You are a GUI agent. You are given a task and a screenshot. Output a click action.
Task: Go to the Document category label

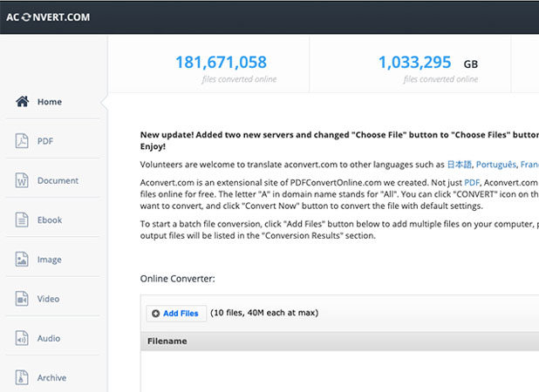coord(58,181)
